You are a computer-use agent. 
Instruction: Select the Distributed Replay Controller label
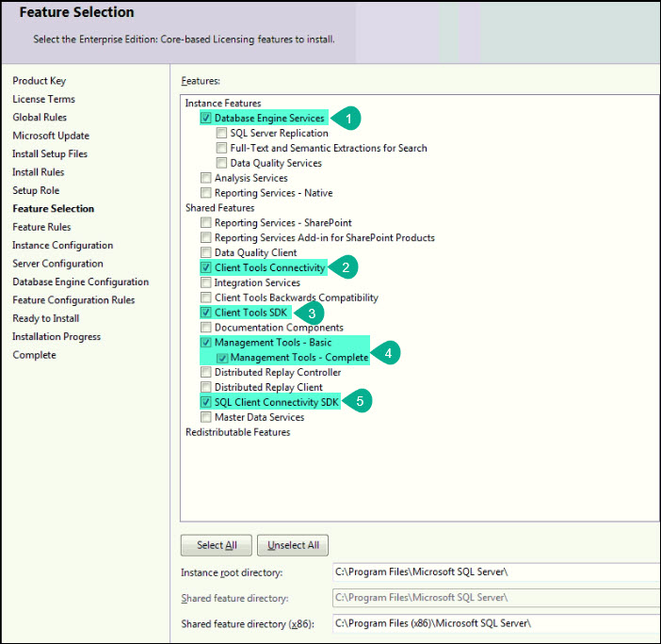click(x=278, y=372)
